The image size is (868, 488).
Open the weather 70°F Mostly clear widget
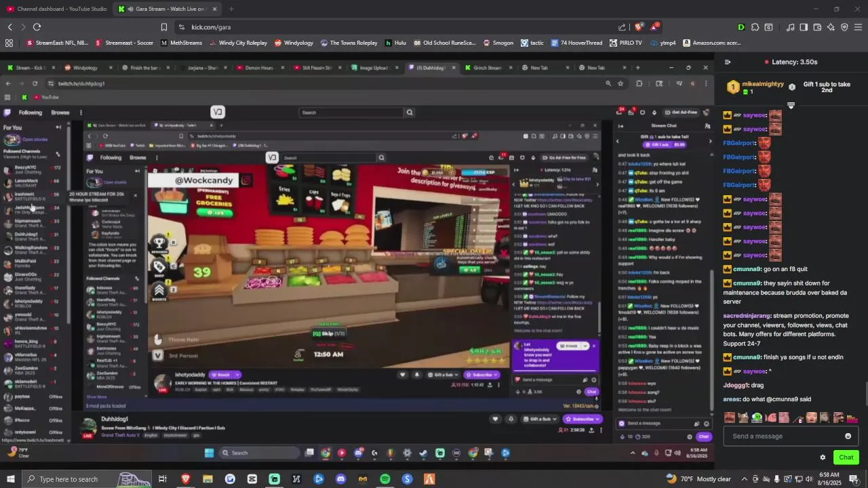click(x=698, y=479)
